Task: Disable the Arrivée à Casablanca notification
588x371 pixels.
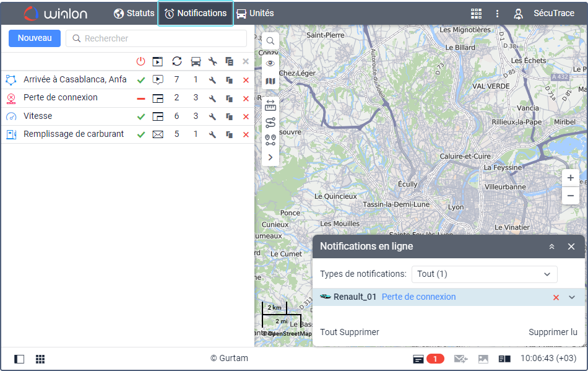Action: click(x=141, y=80)
